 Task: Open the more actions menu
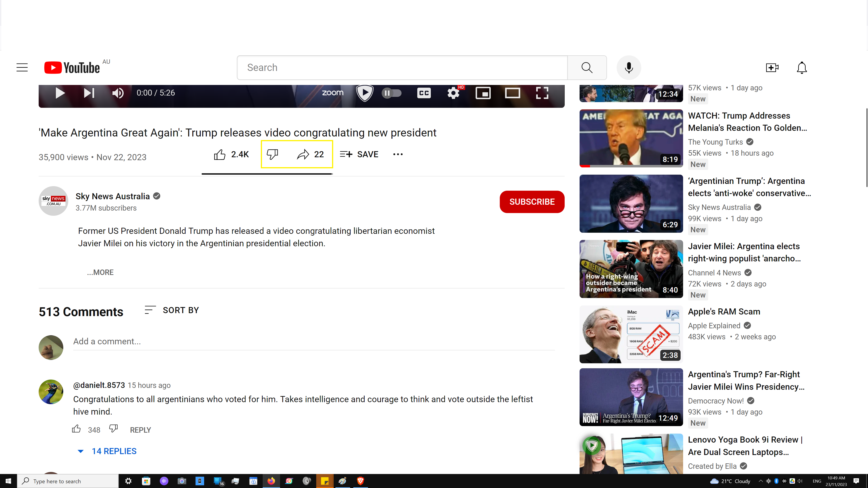[398, 154]
